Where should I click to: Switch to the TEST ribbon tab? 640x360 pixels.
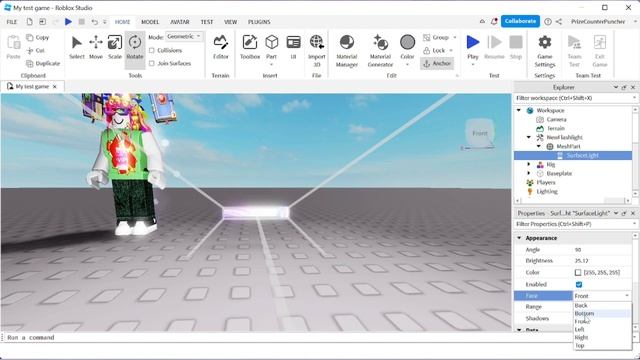[207, 22]
